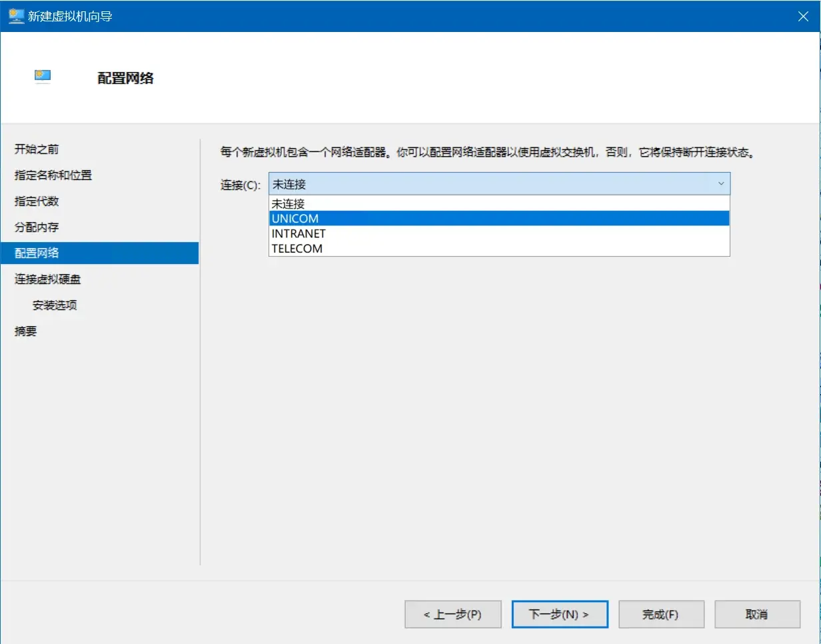
Task: Click the network configuration header icon
Action: click(43, 77)
